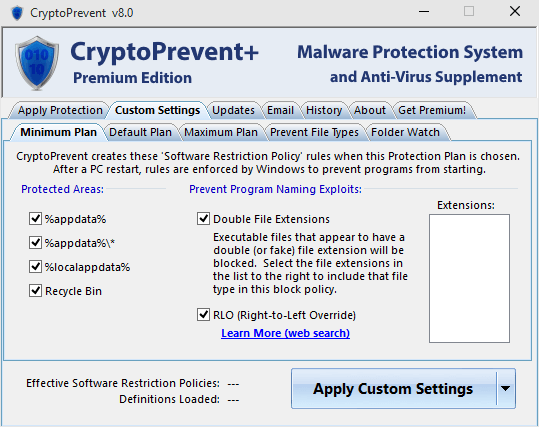This screenshot has width=539, height=427.
Task: Disable the %localappdata% protection checkbox
Action: [x=35, y=267]
